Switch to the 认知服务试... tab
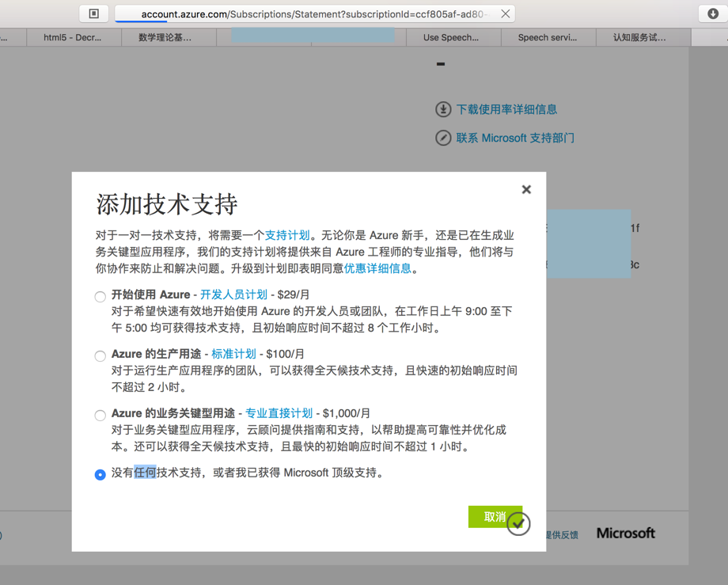The width and height of the screenshot is (728, 585). pos(643,38)
